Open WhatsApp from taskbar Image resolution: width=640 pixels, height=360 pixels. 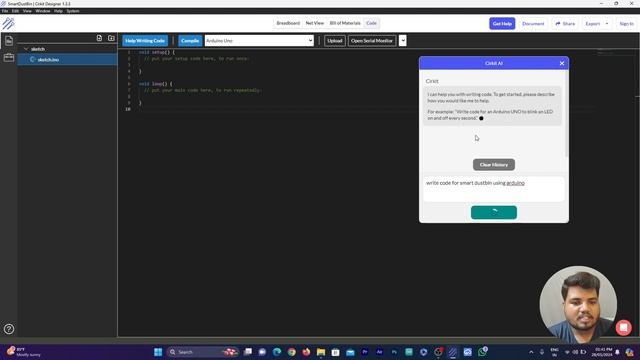point(482,352)
